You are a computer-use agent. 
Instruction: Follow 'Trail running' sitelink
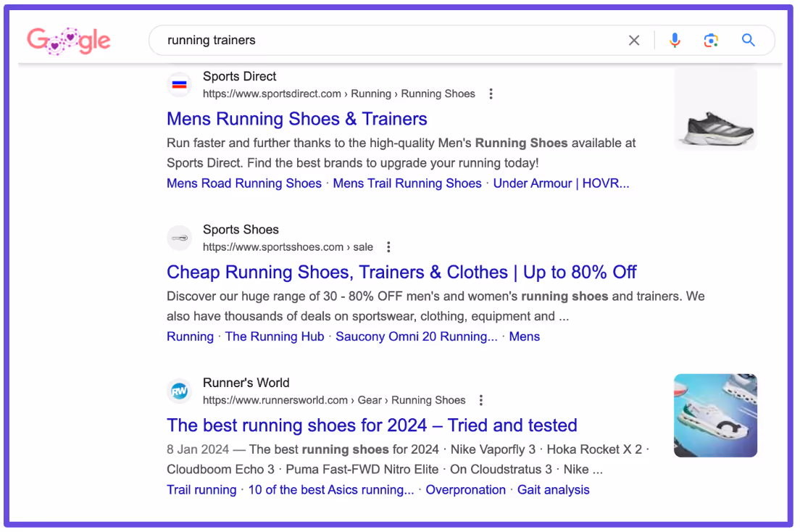(201, 490)
